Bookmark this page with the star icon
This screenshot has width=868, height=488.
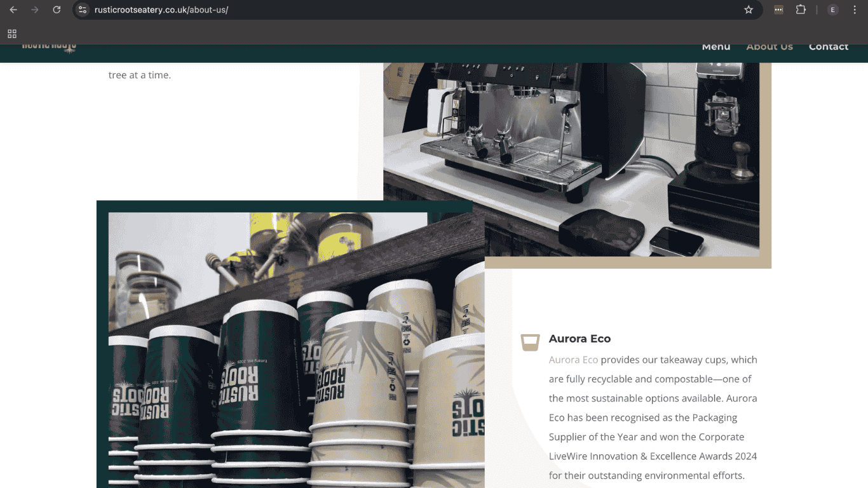click(749, 10)
